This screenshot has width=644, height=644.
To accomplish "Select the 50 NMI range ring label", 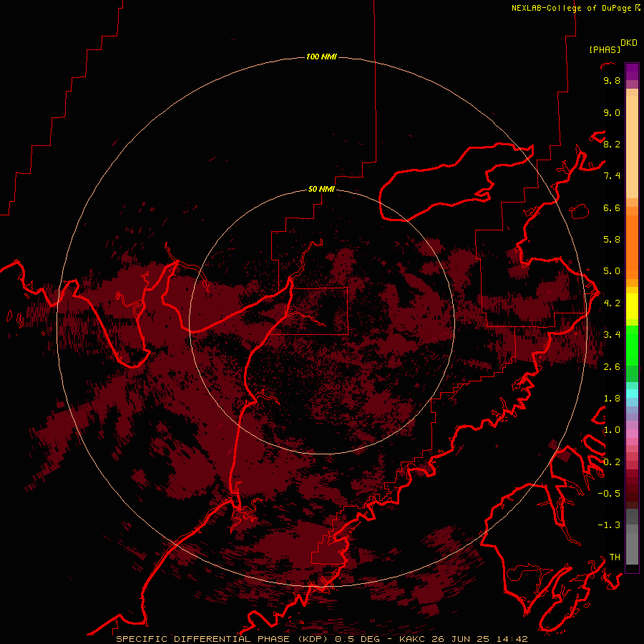I will pos(321,189).
